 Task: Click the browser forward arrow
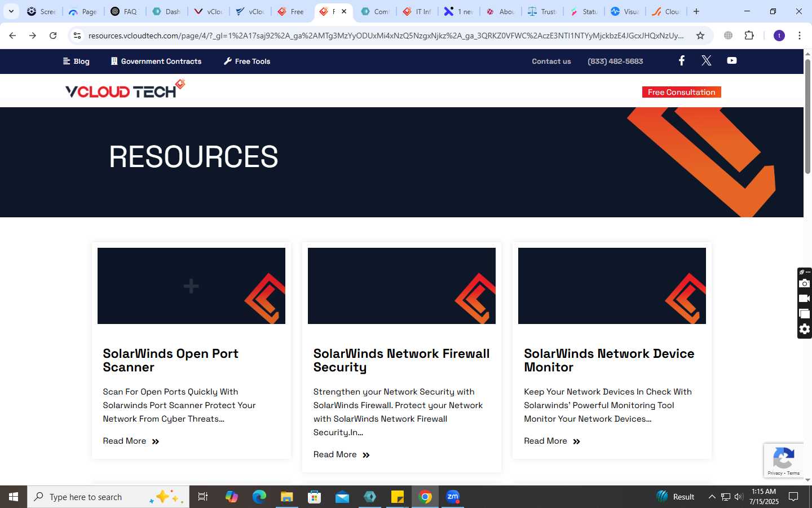(33, 36)
